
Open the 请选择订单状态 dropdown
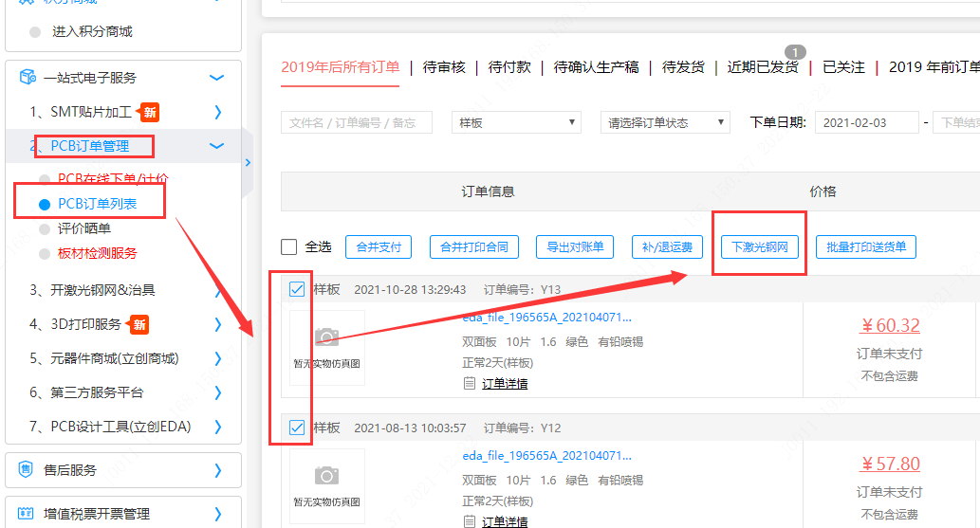click(x=665, y=122)
